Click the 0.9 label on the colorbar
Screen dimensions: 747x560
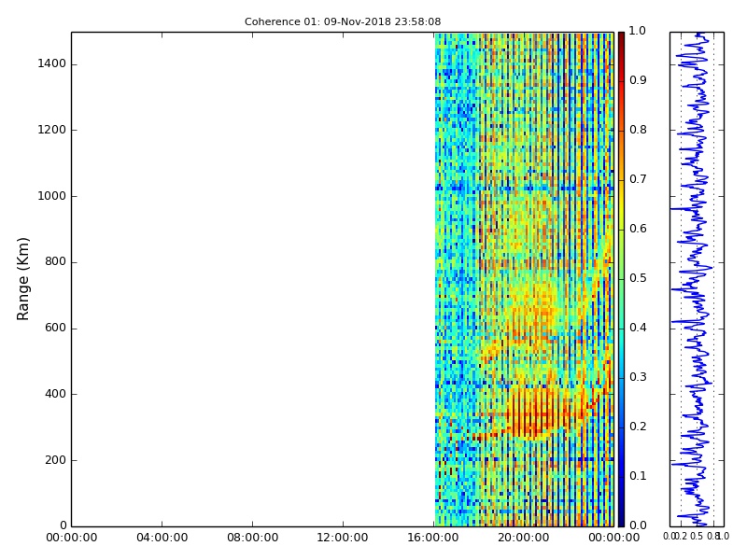point(638,80)
